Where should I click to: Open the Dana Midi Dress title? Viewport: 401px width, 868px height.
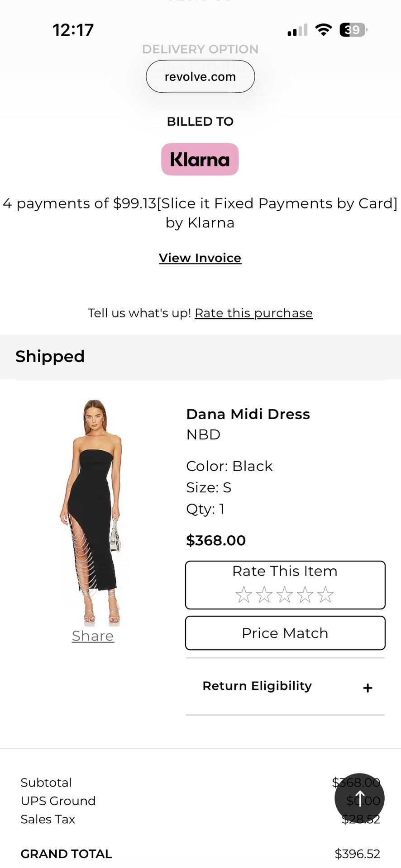point(248,414)
